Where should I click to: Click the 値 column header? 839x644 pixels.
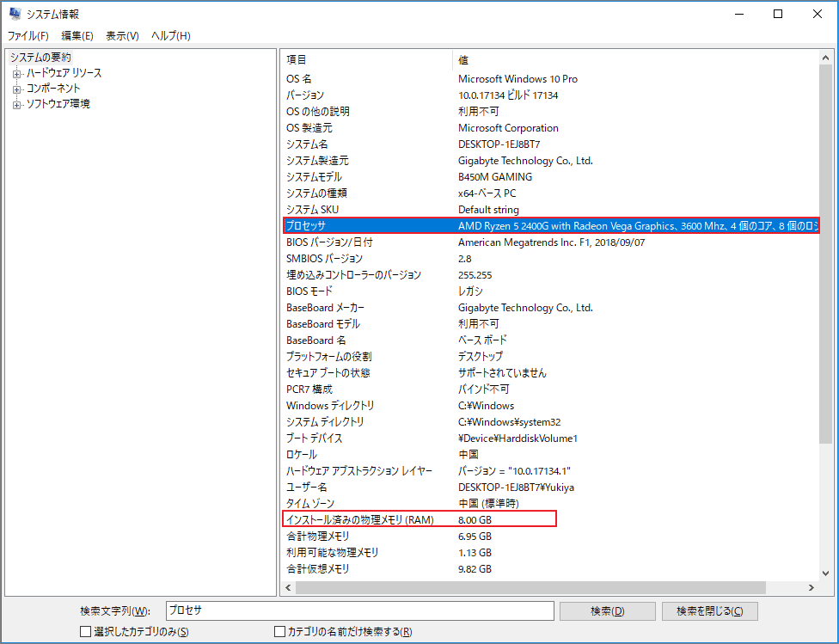(635, 60)
